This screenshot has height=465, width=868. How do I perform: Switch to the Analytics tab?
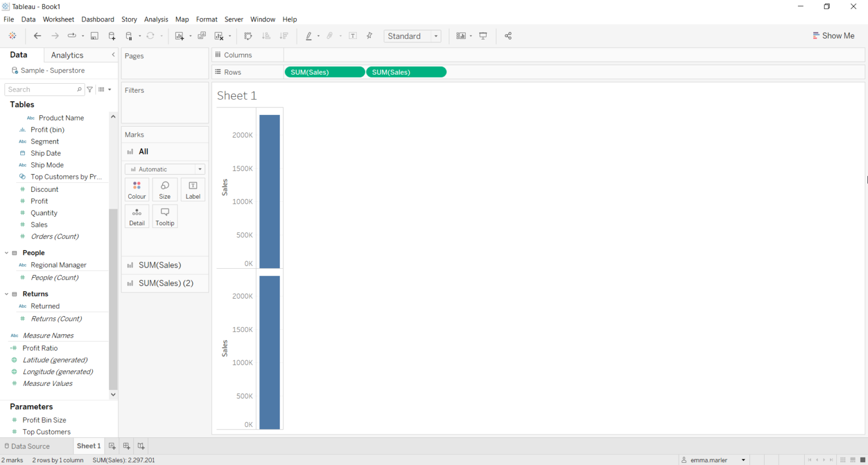click(x=66, y=55)
